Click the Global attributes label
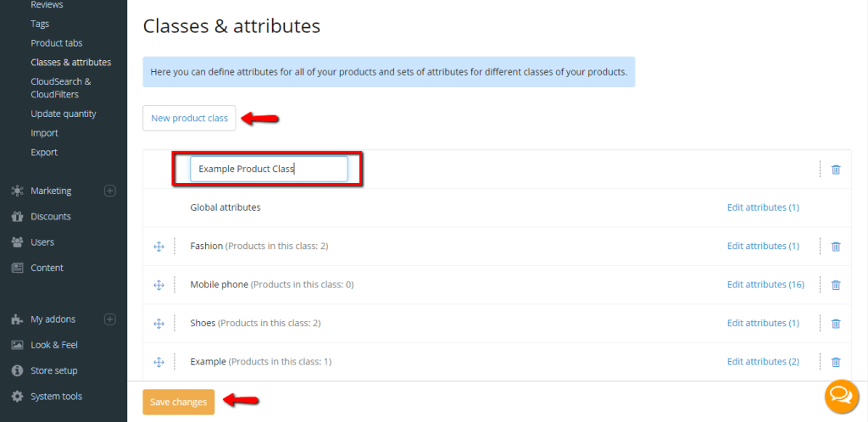868x422 pixels. pos(225,208)
